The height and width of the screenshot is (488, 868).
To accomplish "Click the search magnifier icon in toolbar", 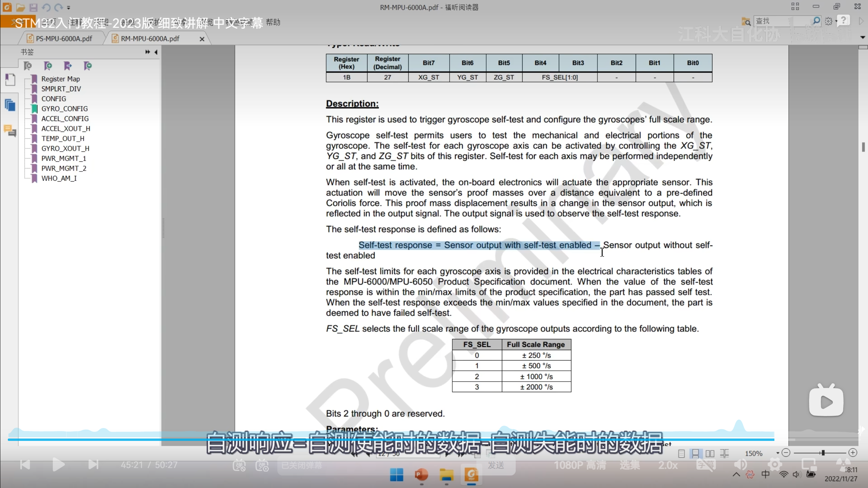I will coord(816,21).
